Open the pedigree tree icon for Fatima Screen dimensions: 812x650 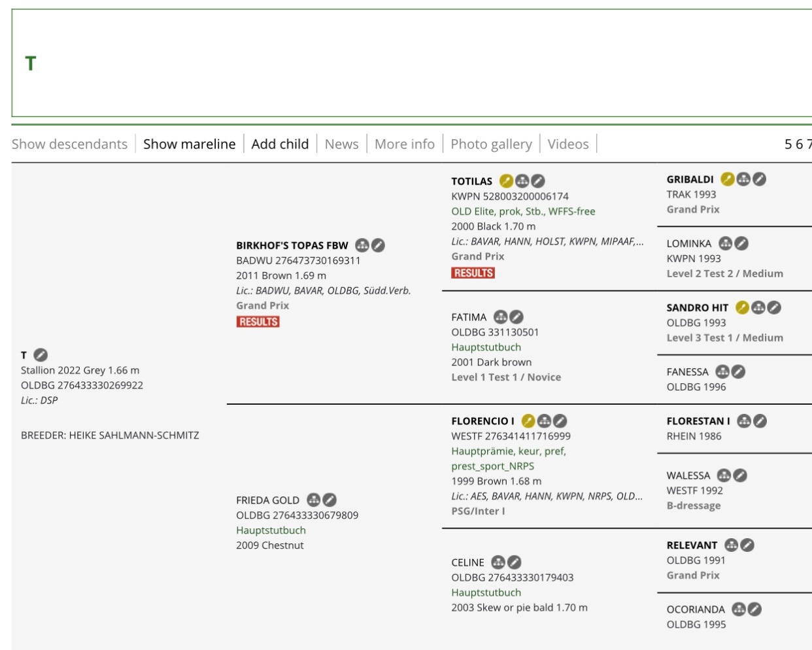click(501, 317)
